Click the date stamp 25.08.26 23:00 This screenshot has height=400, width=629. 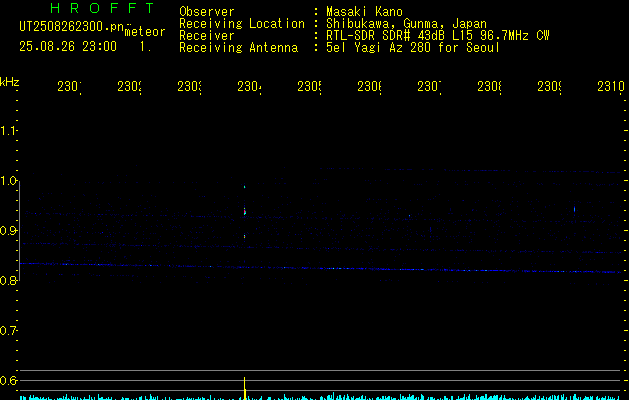pos(68,47)
